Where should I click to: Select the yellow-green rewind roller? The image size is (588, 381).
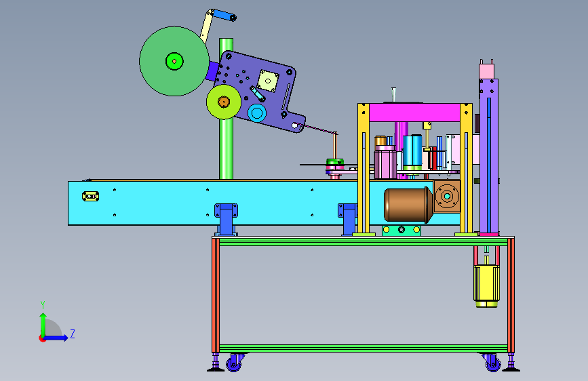(224, 102)
